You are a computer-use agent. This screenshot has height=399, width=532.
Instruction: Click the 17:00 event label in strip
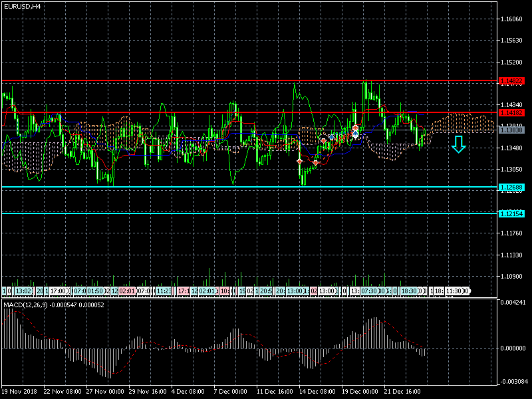point(59,291)
